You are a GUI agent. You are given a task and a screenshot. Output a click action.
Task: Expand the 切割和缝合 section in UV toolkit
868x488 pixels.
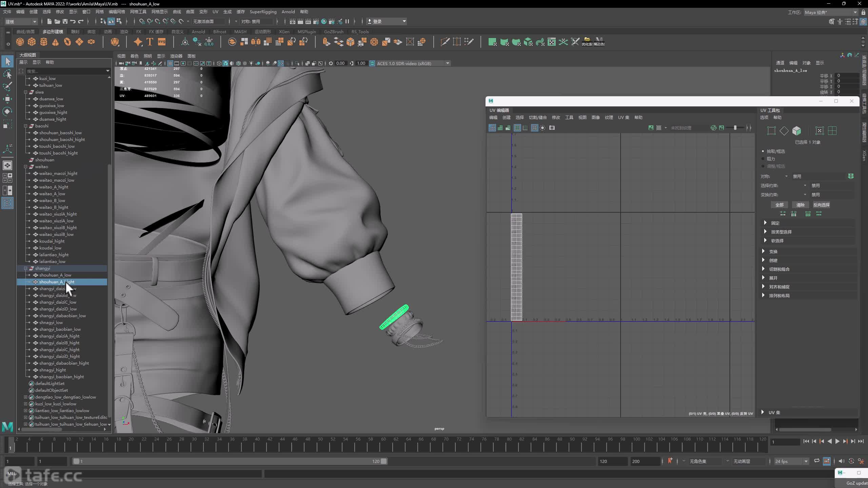click(763, 269)
